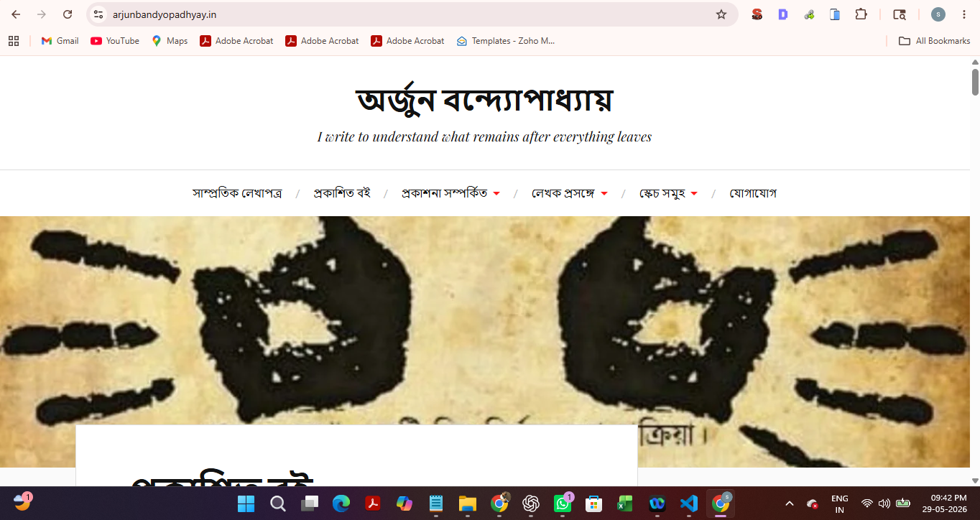Open the Extensions puzzle menu
980x520 pixels.
tap(861, 14)
